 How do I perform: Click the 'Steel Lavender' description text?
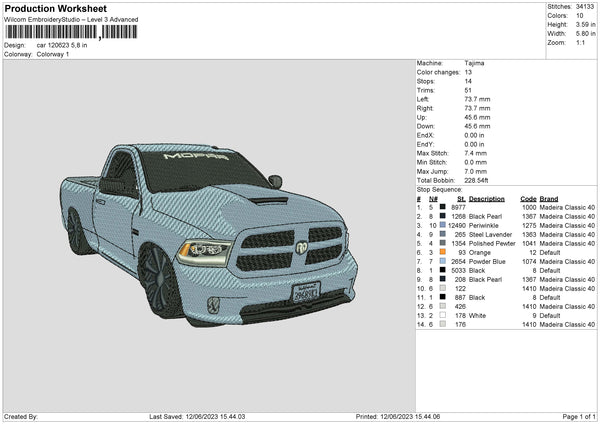(491, 235)
